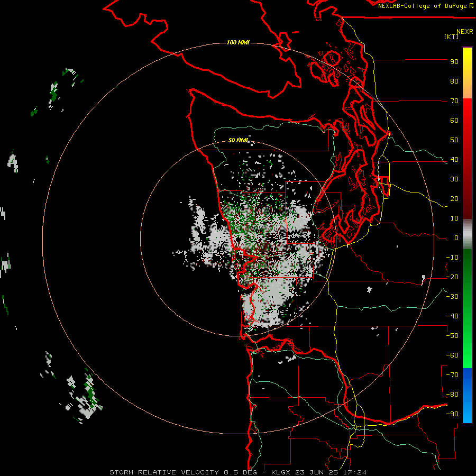Image resolution: width=476 pixels, height=476 pixels.
Task: Click the -80 value on the velocity scale
Action: tap(452, 395)
